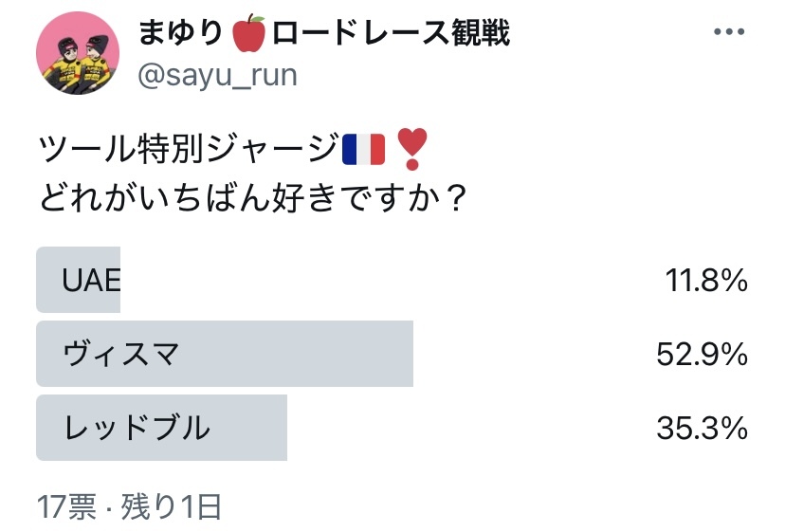Click the red apple emoji in name
The width and height of the screenshot is (785, 532).
click(249, 33)
